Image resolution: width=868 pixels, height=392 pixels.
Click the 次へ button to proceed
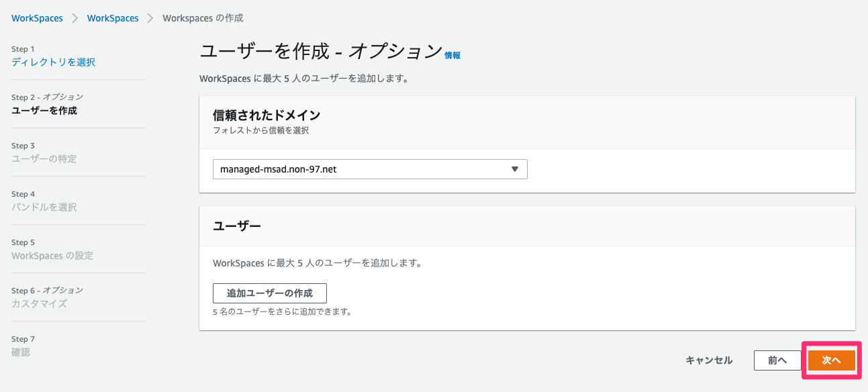click(831, 360)
